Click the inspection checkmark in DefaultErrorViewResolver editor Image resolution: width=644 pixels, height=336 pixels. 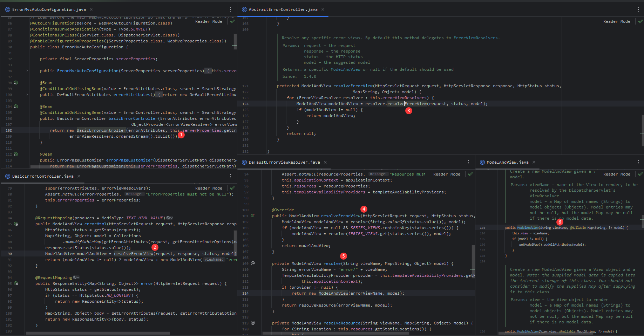click(470, 174)
